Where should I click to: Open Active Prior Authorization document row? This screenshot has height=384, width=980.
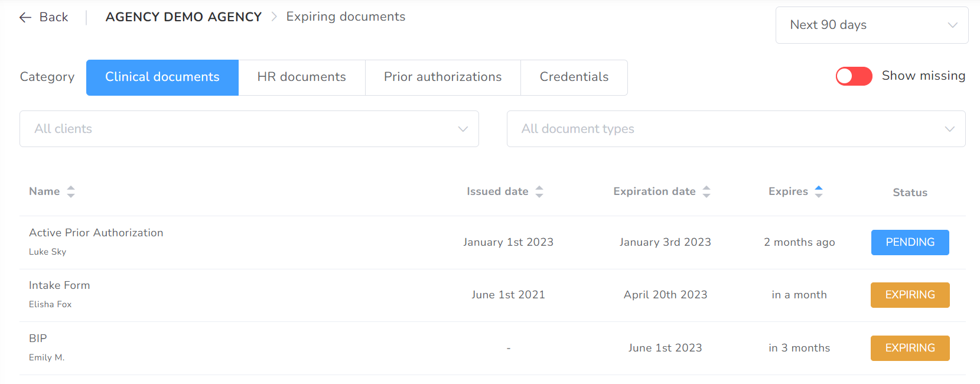click(x=492, y=242)
